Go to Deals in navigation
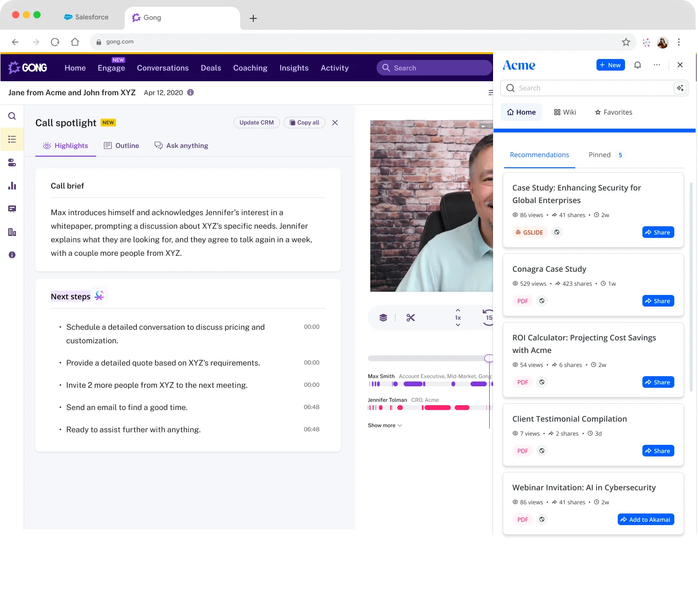The image size is (698, 616). [211, 68]
